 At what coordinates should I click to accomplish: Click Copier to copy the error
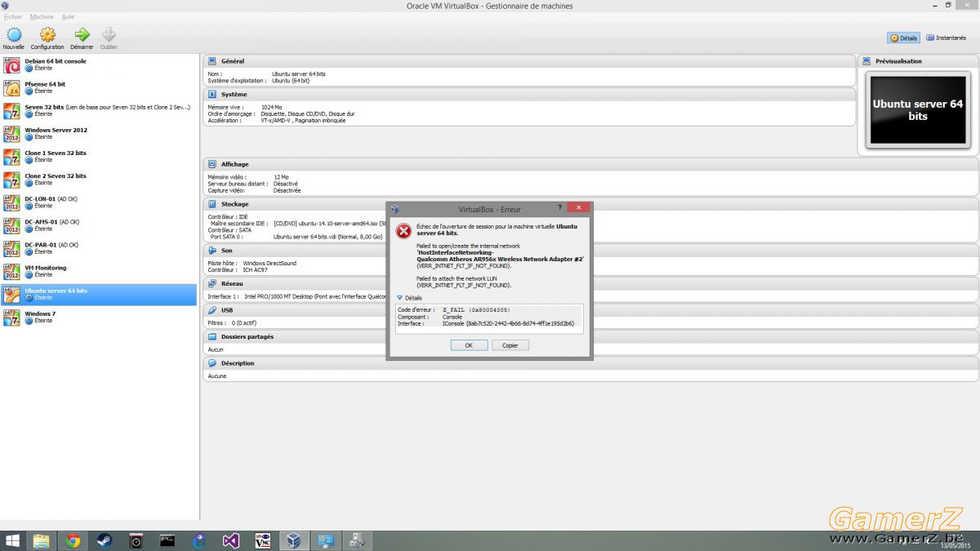pyautogui.click(x=510, y=345)
